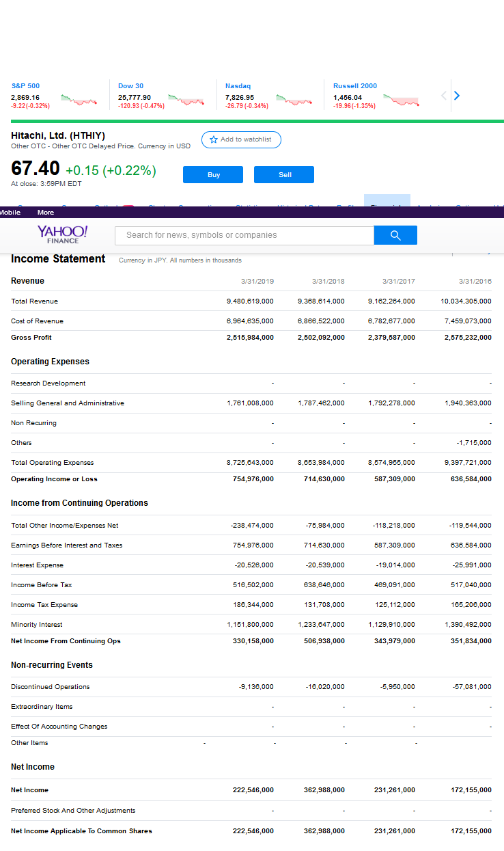
Task: Select the Gross Profit row label
Action: (x=31, y=338)
